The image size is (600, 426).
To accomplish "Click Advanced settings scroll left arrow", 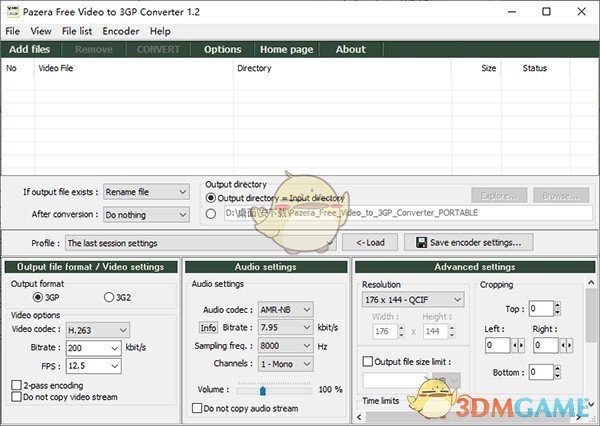I will click(359, 417).
